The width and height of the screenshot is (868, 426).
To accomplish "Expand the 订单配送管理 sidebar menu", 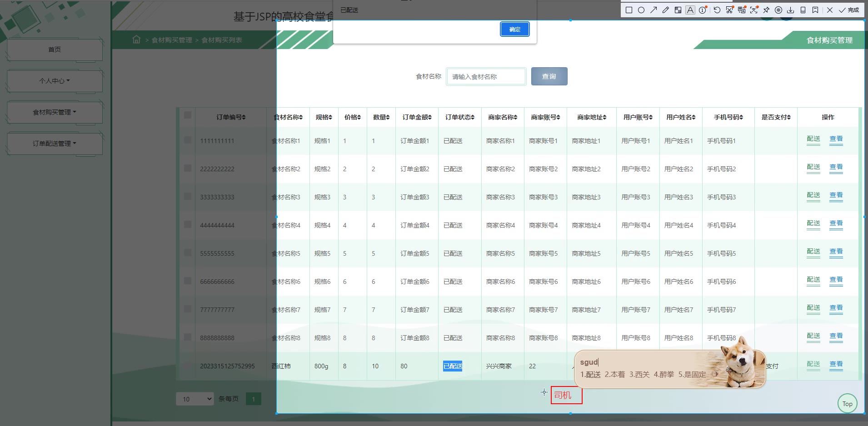I will (x=55, y=144).
